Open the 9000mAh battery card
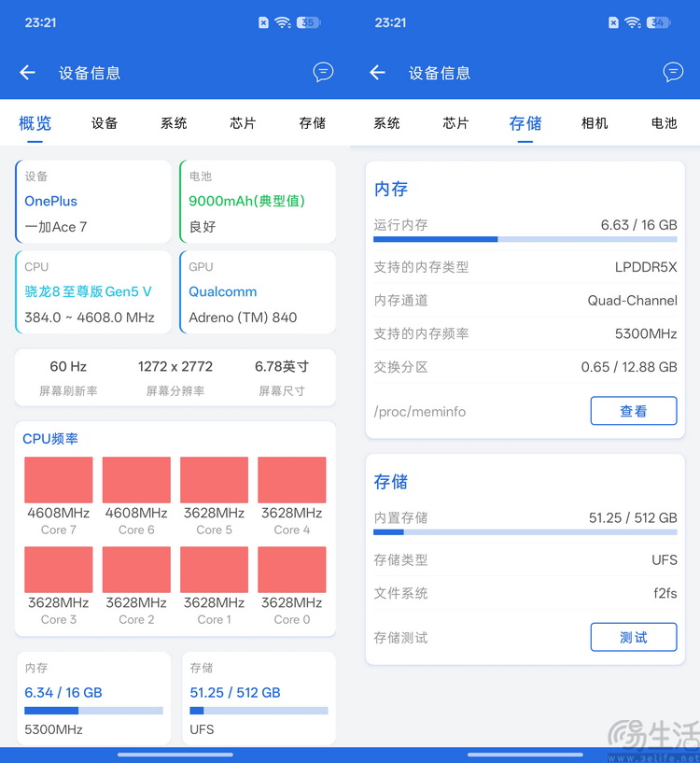The image size is (700, 763). (x=258, y=202)
